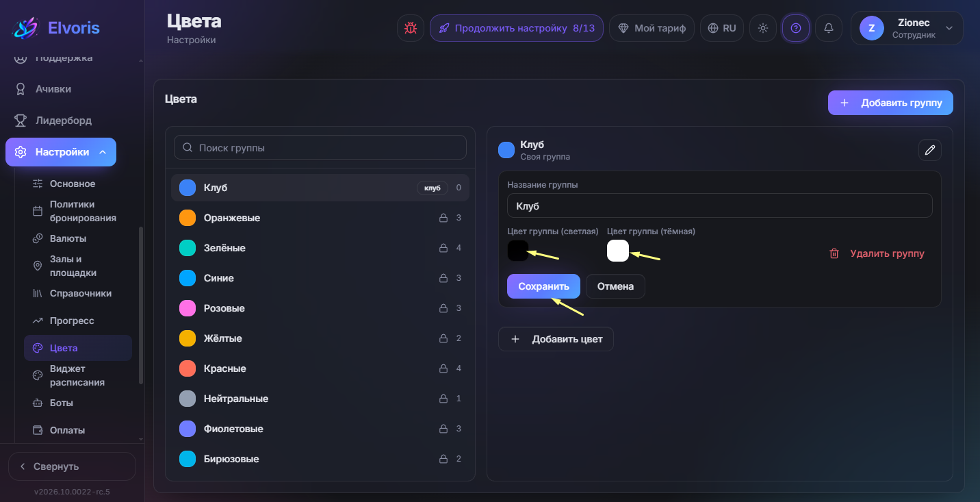Click the lock icon on Нейтральные row
The image size is (980, 502).
click(x=443, y=399)
